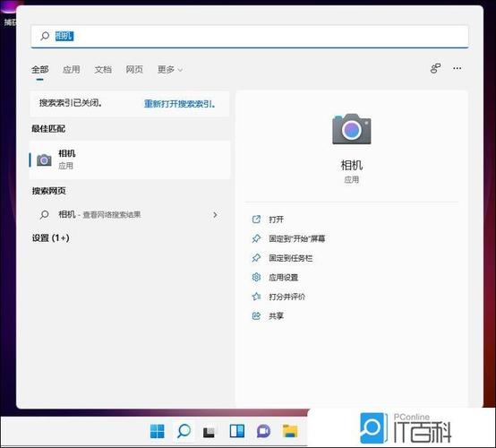The height and width of the screenshot is (448, 496).
Task: Click the gear icon beside 应用设置
Action: (256, 277)
